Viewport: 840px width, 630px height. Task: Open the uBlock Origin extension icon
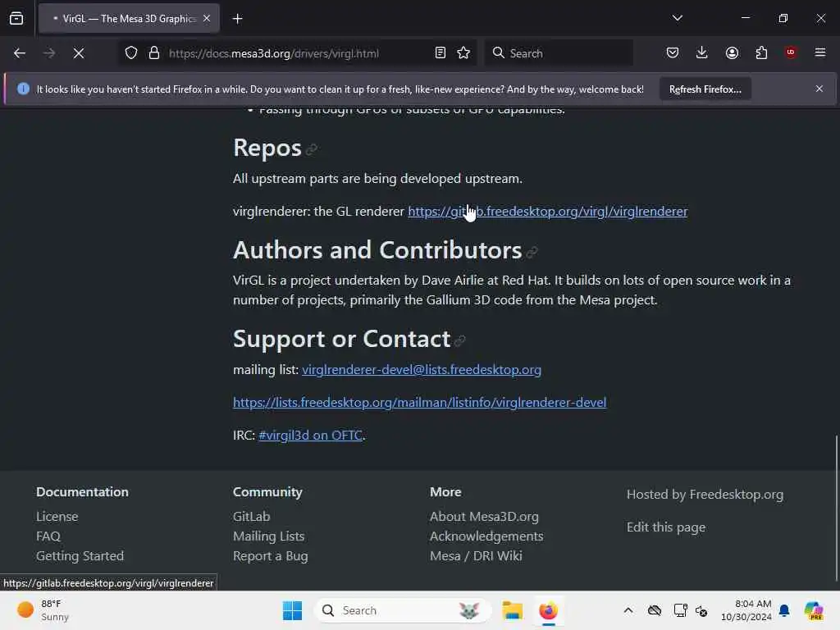791,52
